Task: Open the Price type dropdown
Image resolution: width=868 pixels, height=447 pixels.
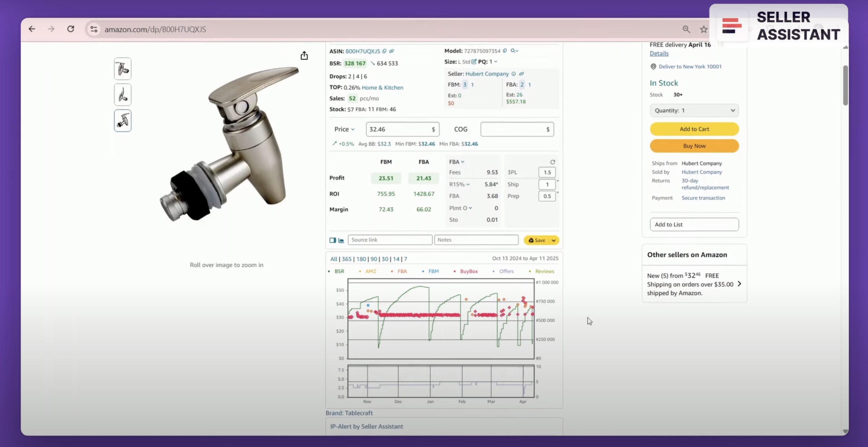Action: click(344, 129)
